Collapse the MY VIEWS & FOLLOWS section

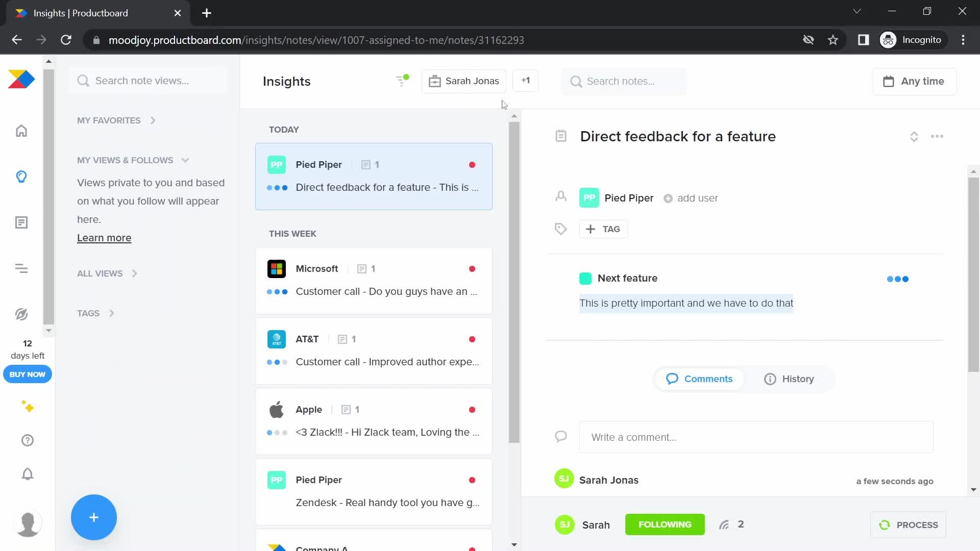133,160
